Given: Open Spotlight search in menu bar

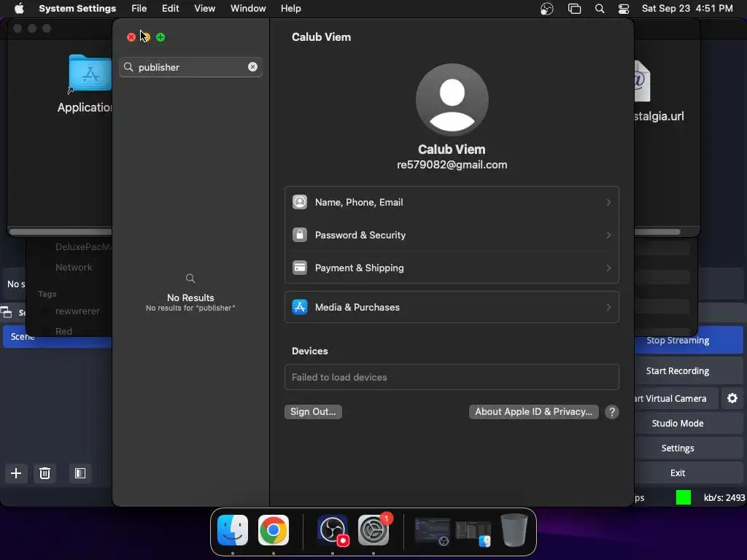Looking at the screenshot, I should 600,9.
